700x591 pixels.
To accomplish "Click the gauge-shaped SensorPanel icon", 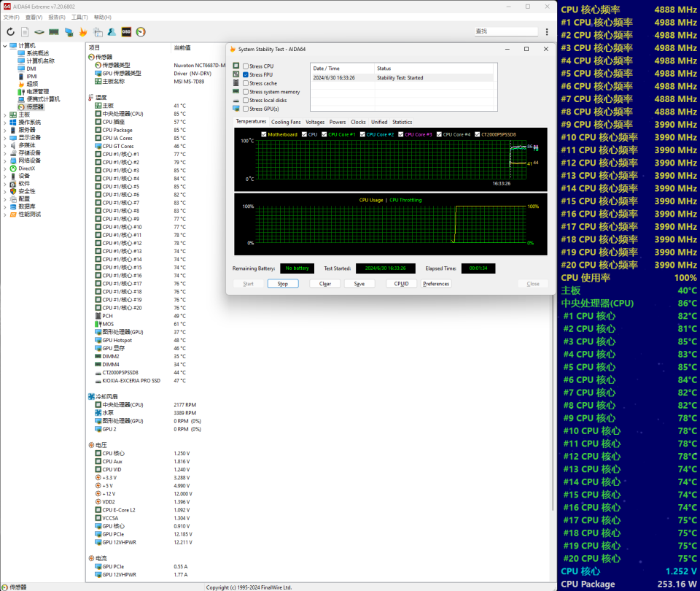I will pos(141,31).
